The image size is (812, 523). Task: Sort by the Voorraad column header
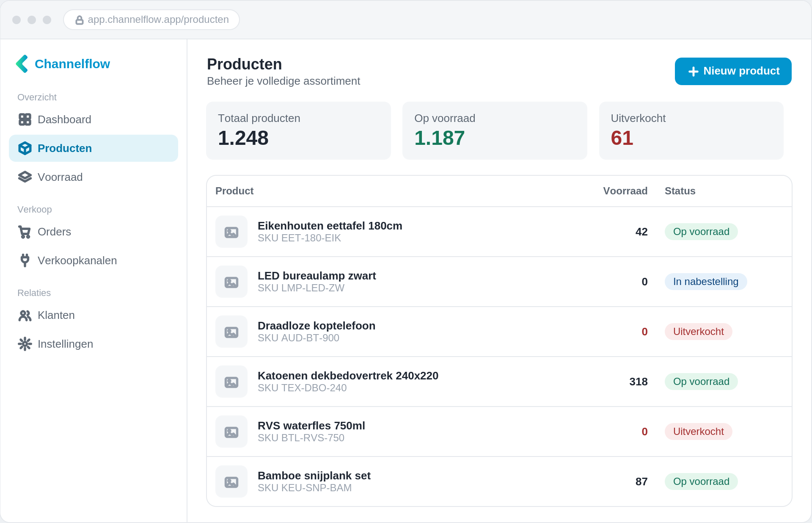point(625,191)
